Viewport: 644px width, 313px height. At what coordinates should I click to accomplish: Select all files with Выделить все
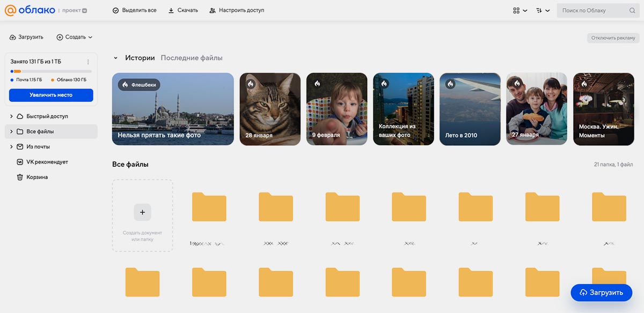coord(134,10)
